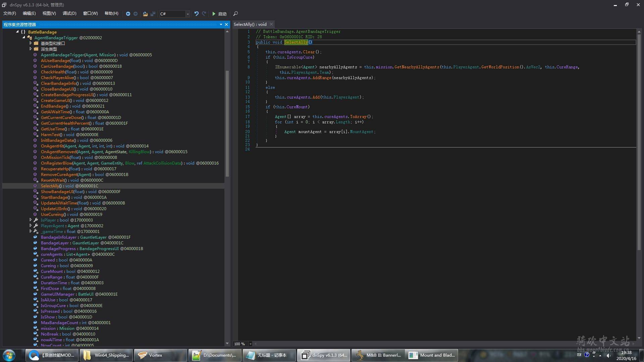Screen dimensions: 644x362
Task: Select the MaxBandageCount field in the tree
Action: [75, 322]
